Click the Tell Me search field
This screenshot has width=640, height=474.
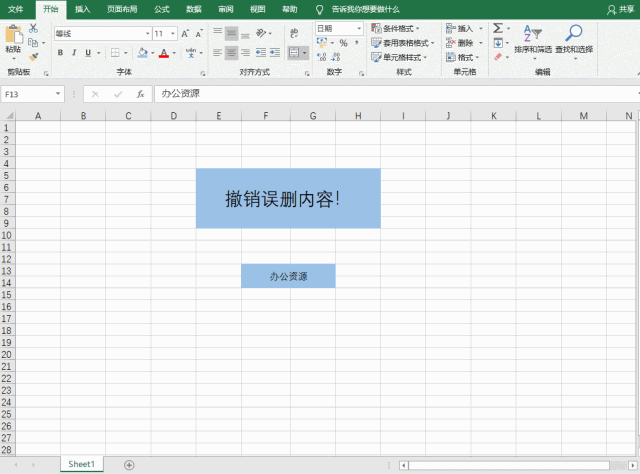coord(365,9)
